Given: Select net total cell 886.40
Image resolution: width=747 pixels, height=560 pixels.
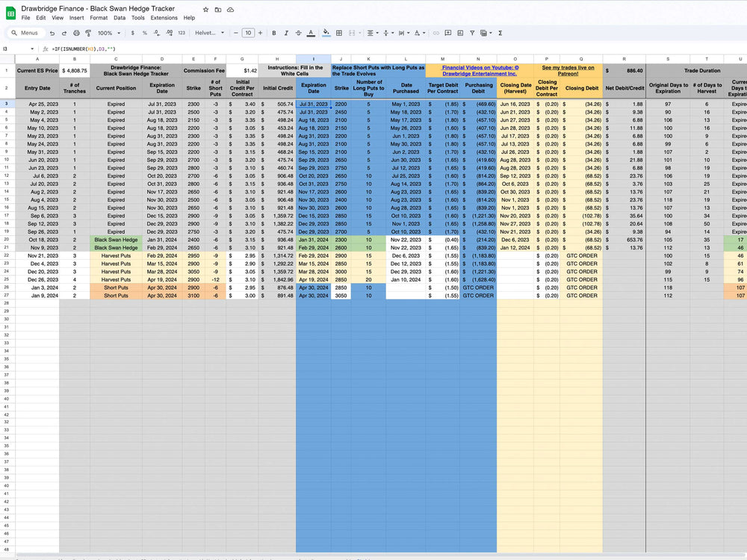Looking at the screenshot, I should pyautogui.click(x=624, y=70).
